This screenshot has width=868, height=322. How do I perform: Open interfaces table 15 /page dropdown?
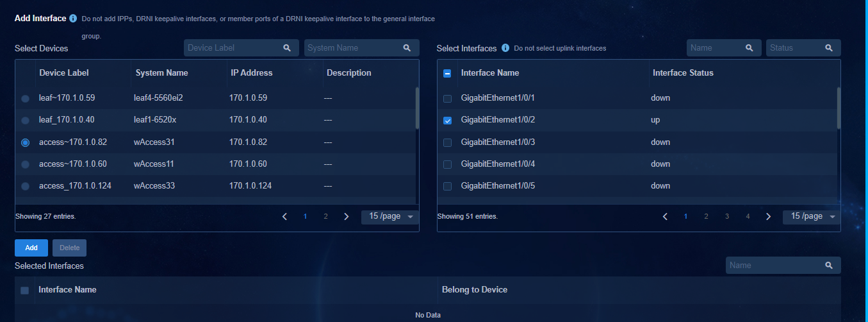pos(812,216)
